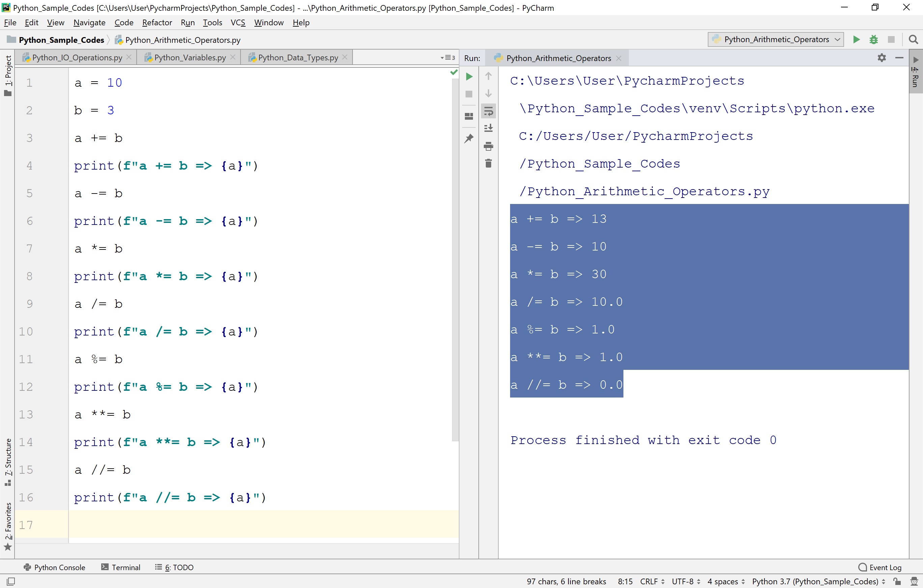Start debugging with the green bug icon

(x=873, y=39)
